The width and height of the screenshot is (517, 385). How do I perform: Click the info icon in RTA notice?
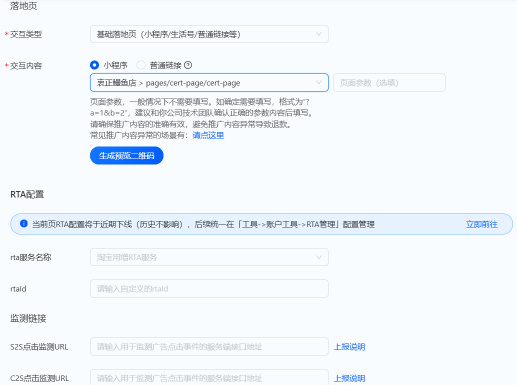(x=24, y=224)
